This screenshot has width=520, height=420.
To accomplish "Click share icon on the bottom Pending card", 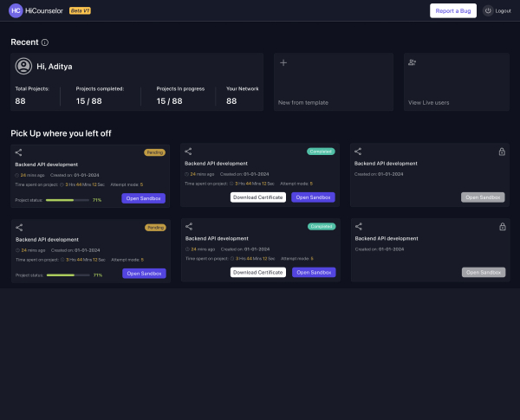I will (19, 227).
